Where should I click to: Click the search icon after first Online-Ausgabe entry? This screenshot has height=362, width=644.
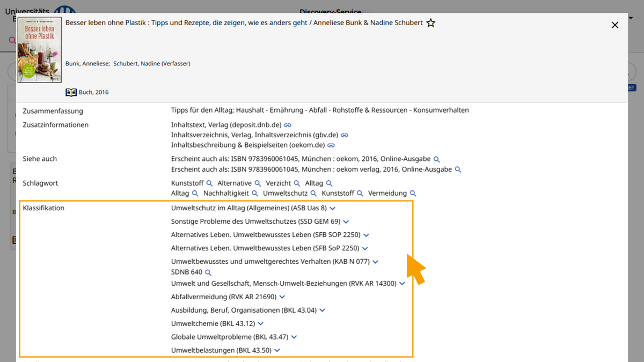tap(437, 159)
